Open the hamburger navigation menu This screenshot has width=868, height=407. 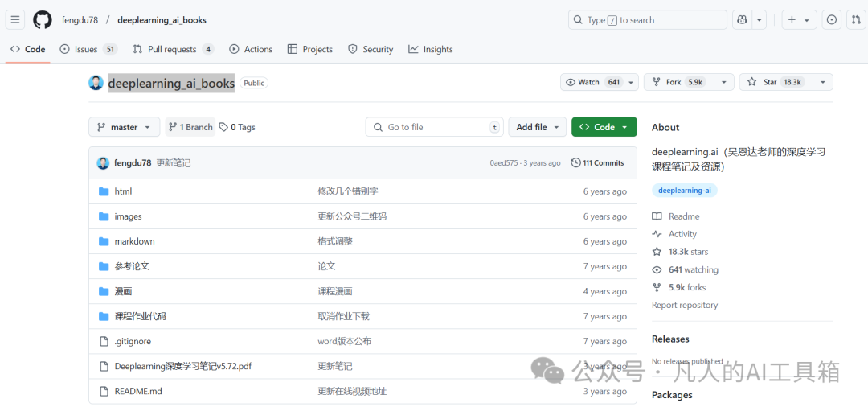click(x=15, y=20)
